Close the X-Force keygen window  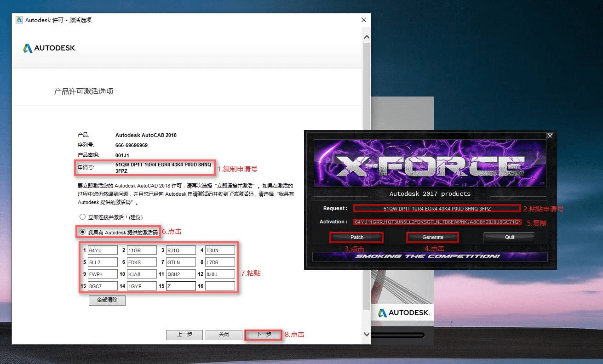click(550, 136)
